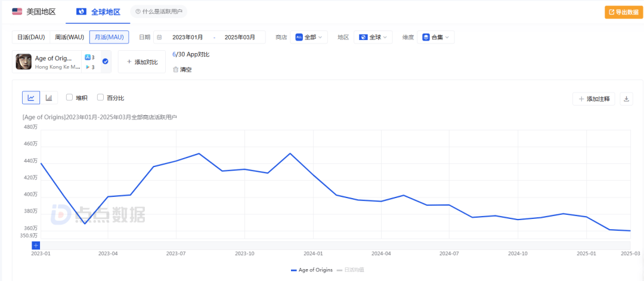
Task: Enable the 百分比 percentage checkbox
Action: coord(100,97)
